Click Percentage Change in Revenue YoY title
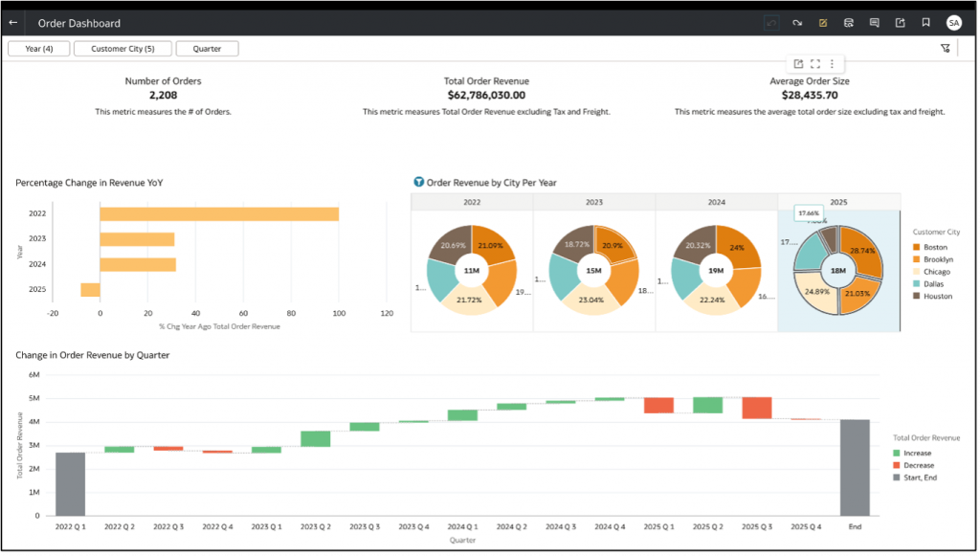The height and width of the screenshot is (556, 980). (x=89, y=183)
